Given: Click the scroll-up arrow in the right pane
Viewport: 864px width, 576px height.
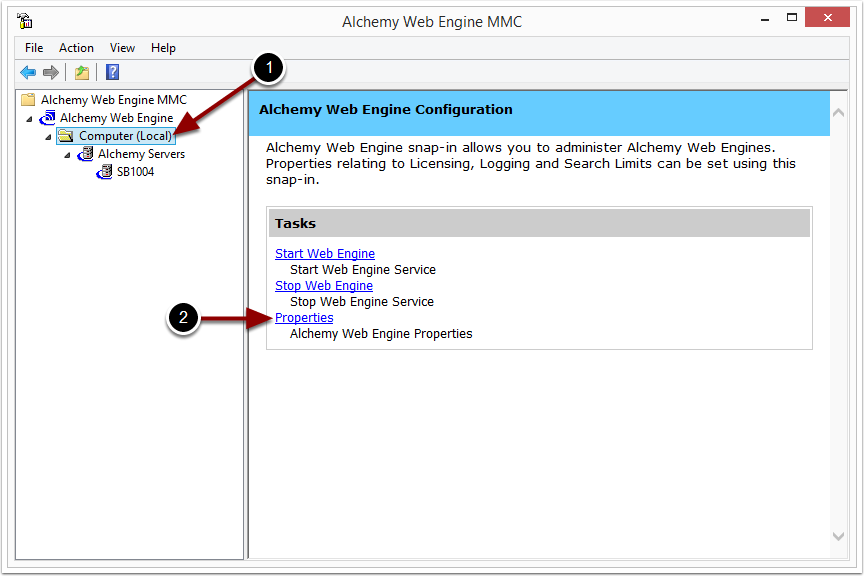Looking at the screenshot, I should (839, 113).
